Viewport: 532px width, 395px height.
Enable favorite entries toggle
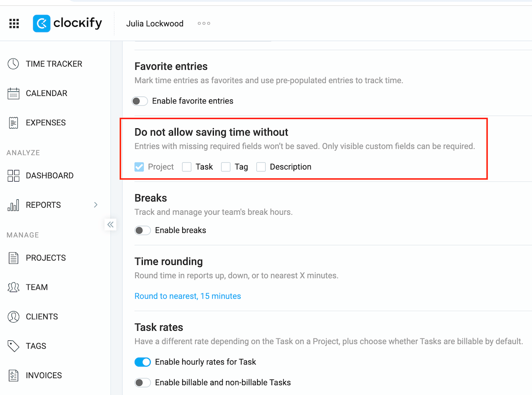coord(140,101)
